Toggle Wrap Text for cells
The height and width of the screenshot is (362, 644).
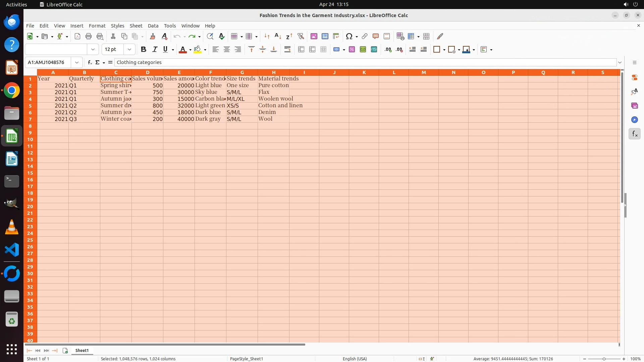pyautogui.click(x=287, y=50)
